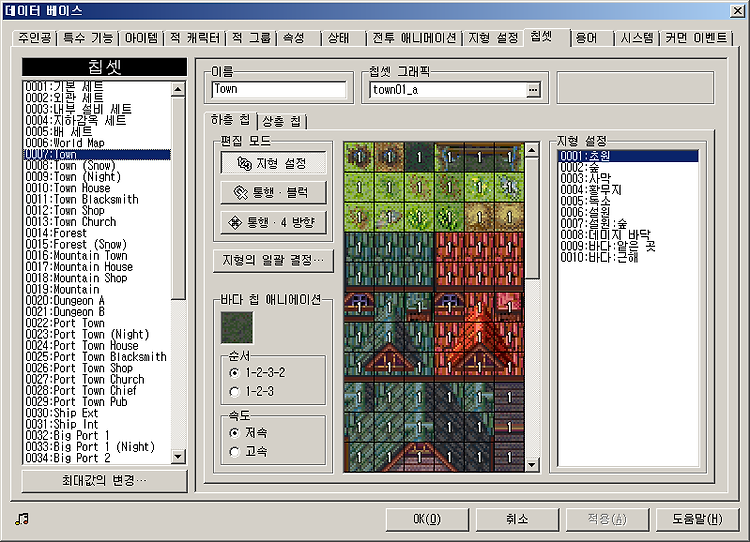This screenshot has width=750, height=542.
Task: Switch to the 아이템 tab
Action: click(141, 38)
